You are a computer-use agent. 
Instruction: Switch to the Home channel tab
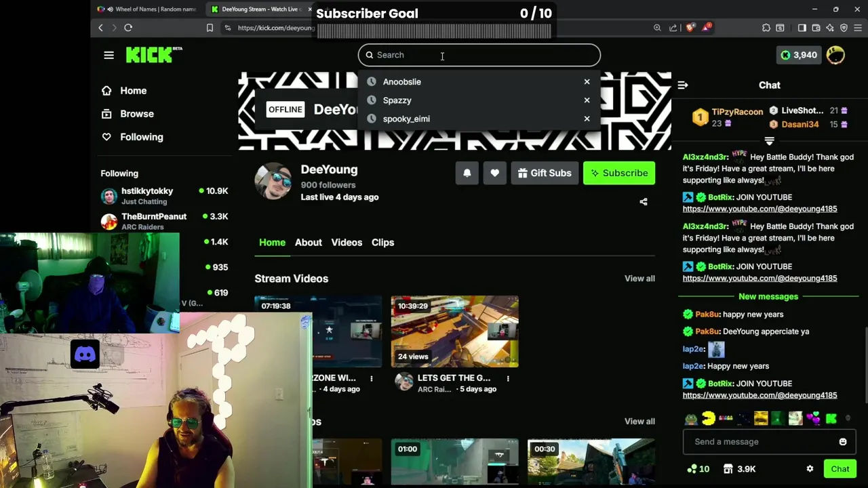coord(272,243)
